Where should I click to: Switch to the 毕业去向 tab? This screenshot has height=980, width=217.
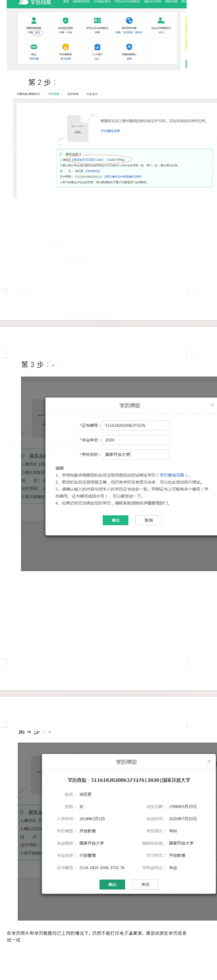[x=92, y=94]
